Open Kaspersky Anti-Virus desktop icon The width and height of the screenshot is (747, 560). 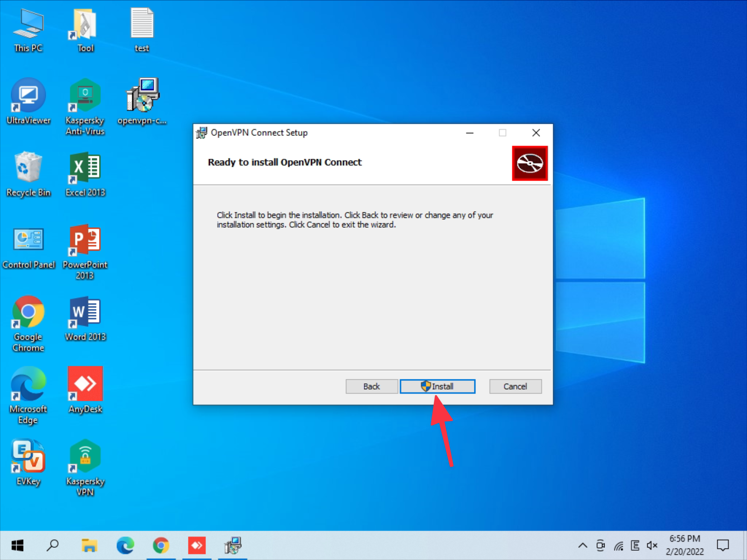(85, 96)
